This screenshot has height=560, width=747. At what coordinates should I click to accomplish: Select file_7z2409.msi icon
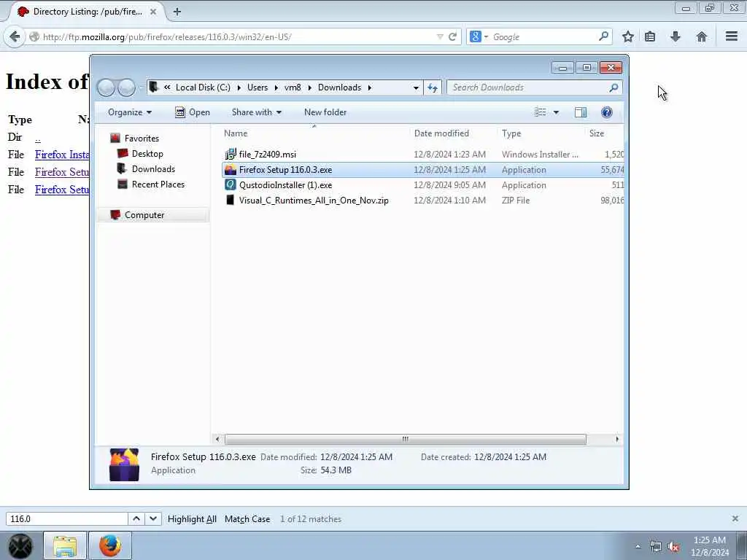pyautogui.click(x=231, y=155)
